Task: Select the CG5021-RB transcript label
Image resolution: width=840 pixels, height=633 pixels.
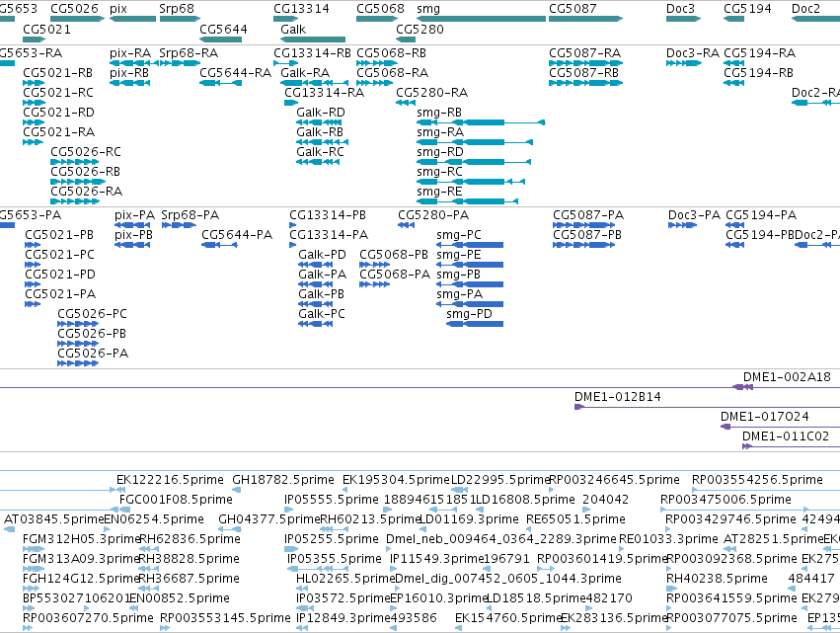Action: (x=58, y=73)
